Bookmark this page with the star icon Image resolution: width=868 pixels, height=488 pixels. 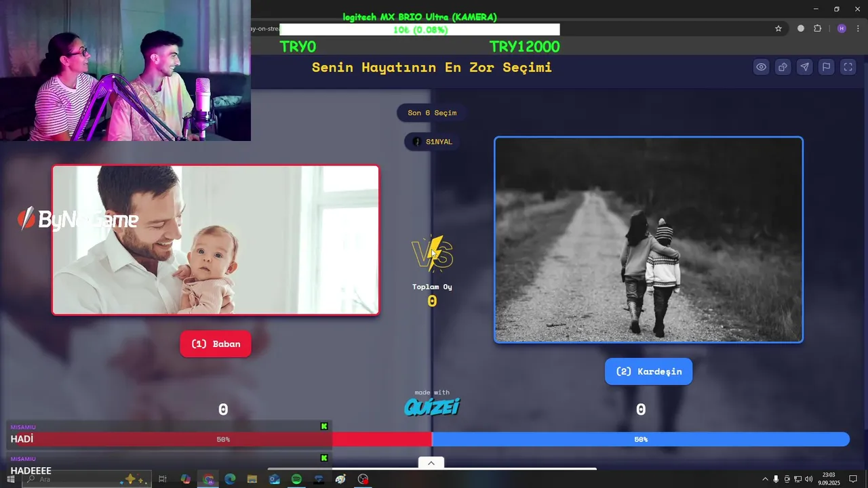coord(778,28)
